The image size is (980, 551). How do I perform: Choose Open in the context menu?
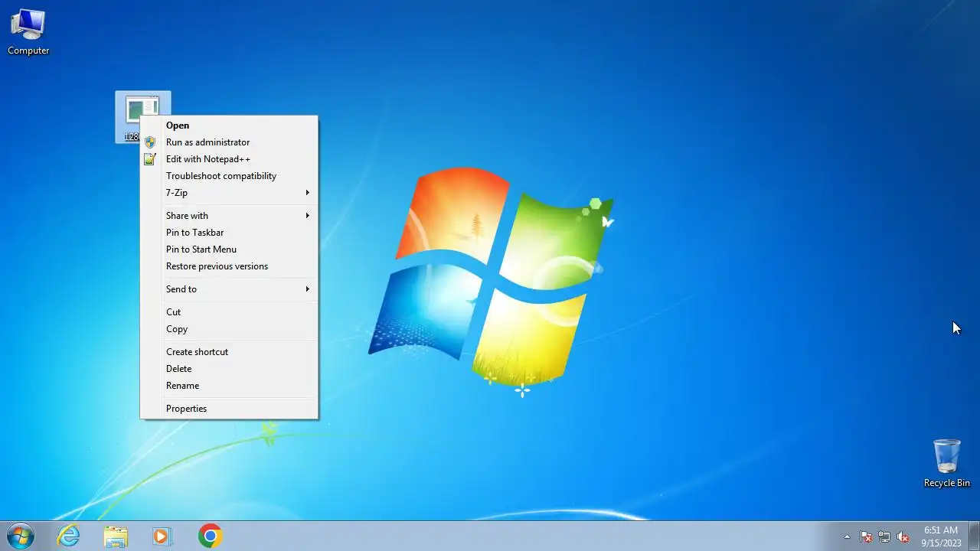229,126
